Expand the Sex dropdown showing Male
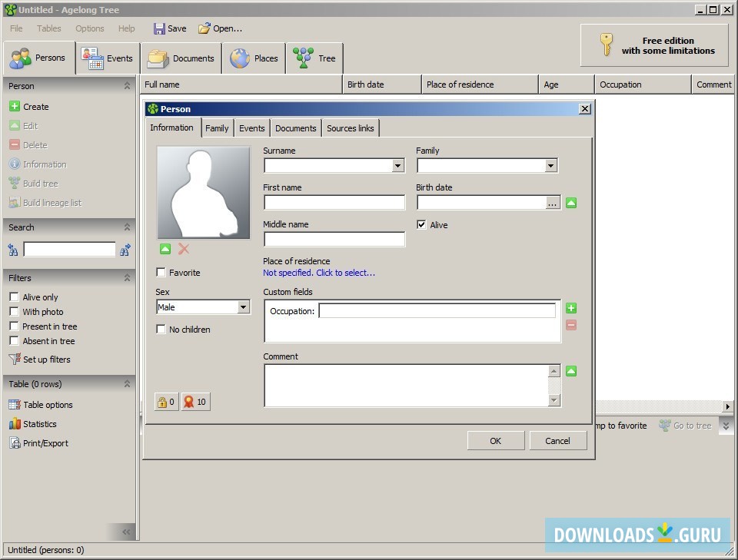Image resolution: width=738 pixels, height=560 pixels. tap(243, 307)
